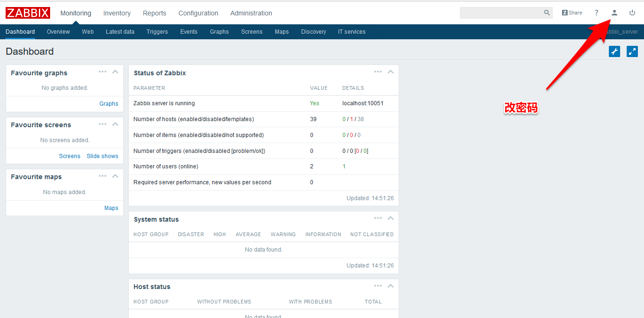
Task: Collapse the Favourite maps widget
Action: pos(115,176)
